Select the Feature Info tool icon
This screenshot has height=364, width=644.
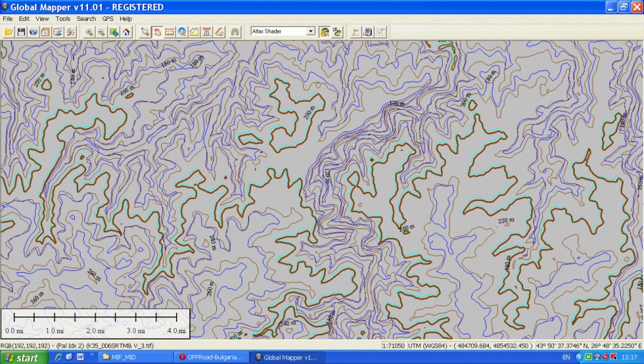pos(182,31)
